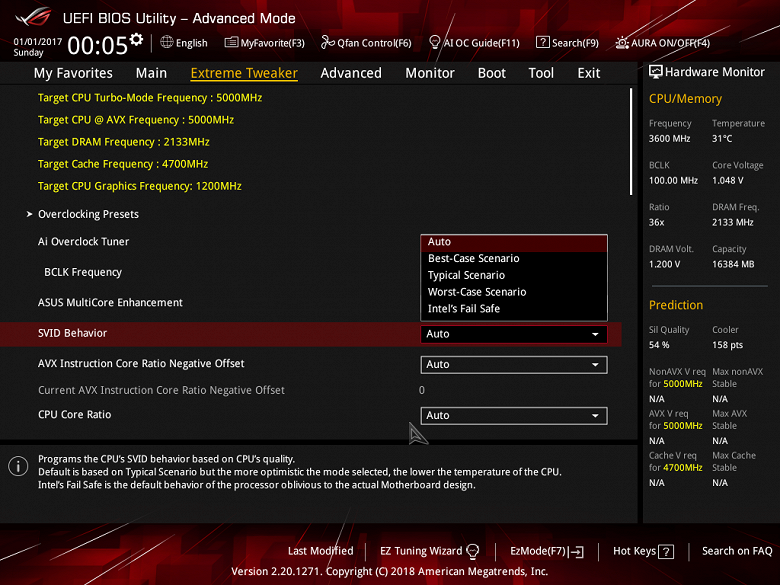Screen dimensions: 780x585
Task: Open the Exit tab
Action: coord(588,73)
